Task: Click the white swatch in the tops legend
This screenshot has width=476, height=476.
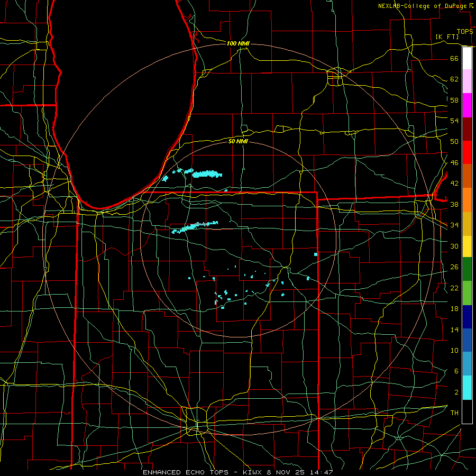Action: point(467,58)
